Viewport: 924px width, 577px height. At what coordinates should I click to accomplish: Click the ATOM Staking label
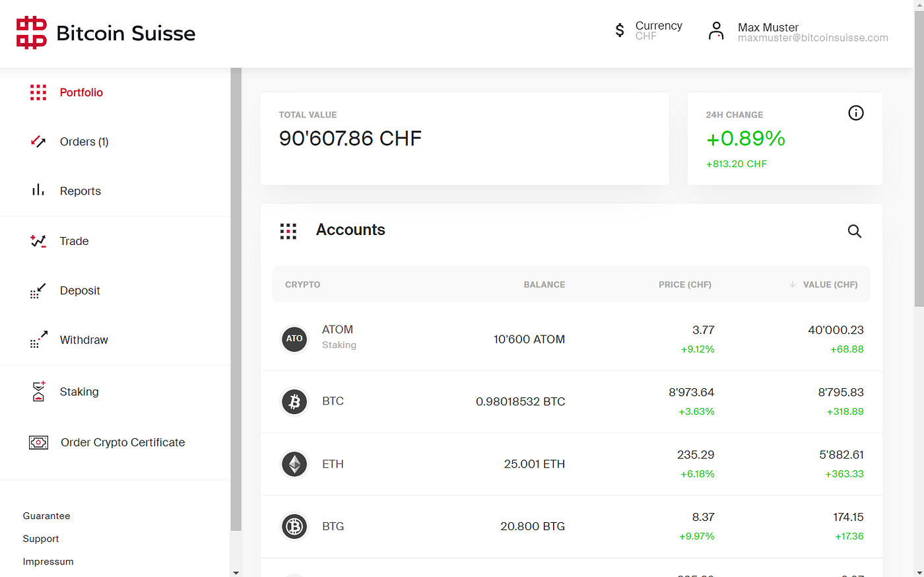[339, 345]
